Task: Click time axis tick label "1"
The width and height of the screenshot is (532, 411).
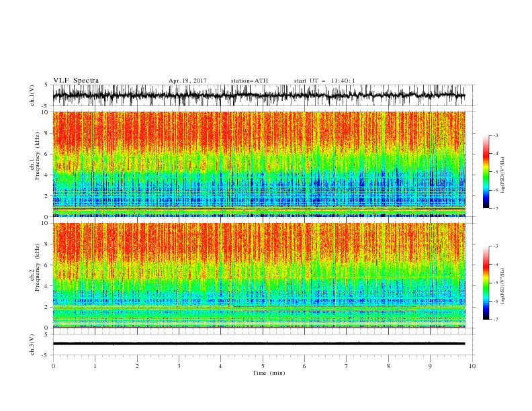Action: [x=95, y=366]
